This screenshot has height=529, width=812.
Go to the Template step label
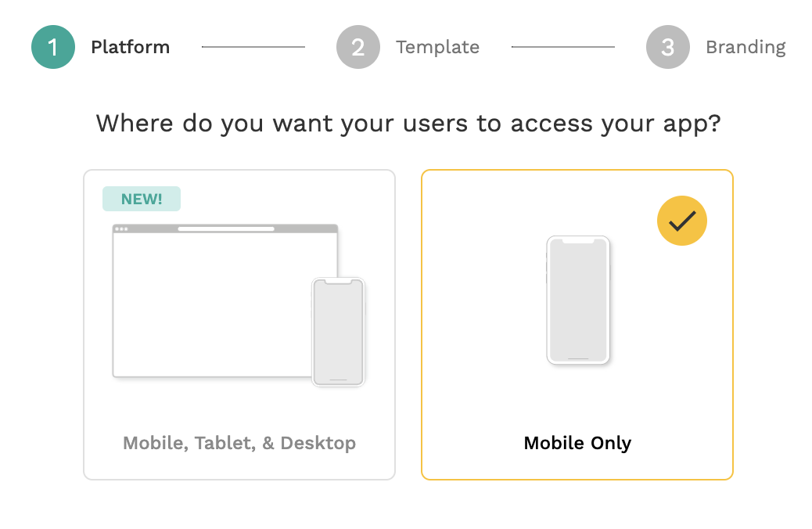437,47
